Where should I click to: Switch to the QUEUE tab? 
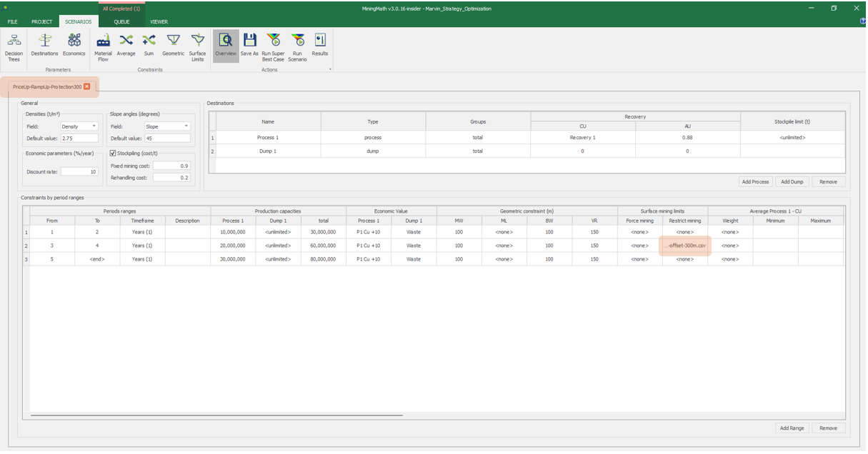(x=121, y=21)
